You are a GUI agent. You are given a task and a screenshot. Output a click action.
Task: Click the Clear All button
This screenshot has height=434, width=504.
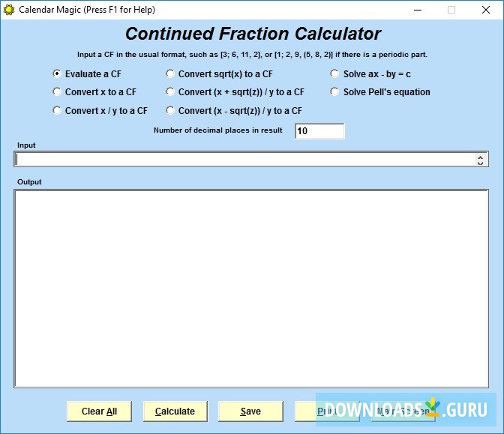pyautogui.click(x=99, y=412)
